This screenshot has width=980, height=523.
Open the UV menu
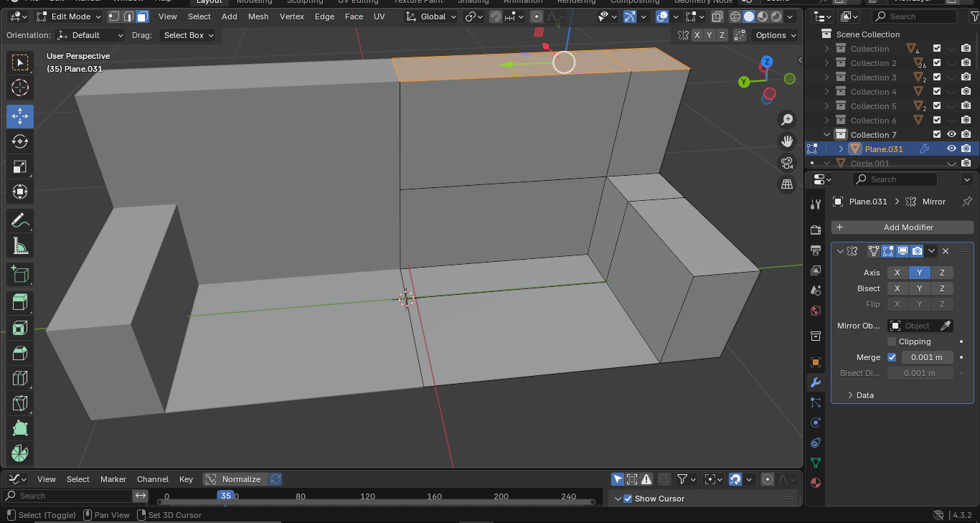point(379,17)
